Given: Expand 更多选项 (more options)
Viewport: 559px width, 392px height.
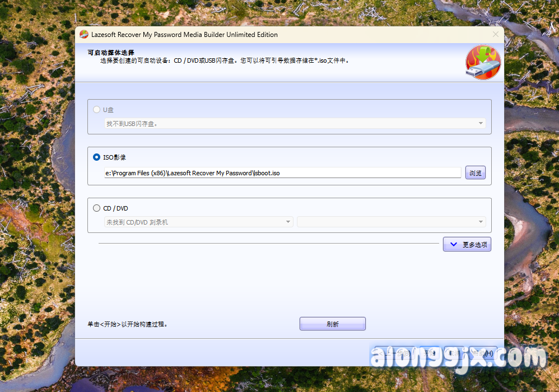Looking at the screenshot, I should pyautogui.click(x=467, y=245).
